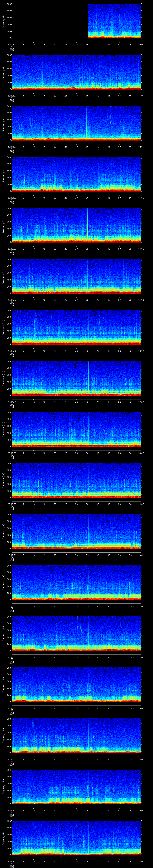Open the spectrogram panel beginning at 20:19:00
The width and height of the screenshot is (153, 868).
point(77,531)
